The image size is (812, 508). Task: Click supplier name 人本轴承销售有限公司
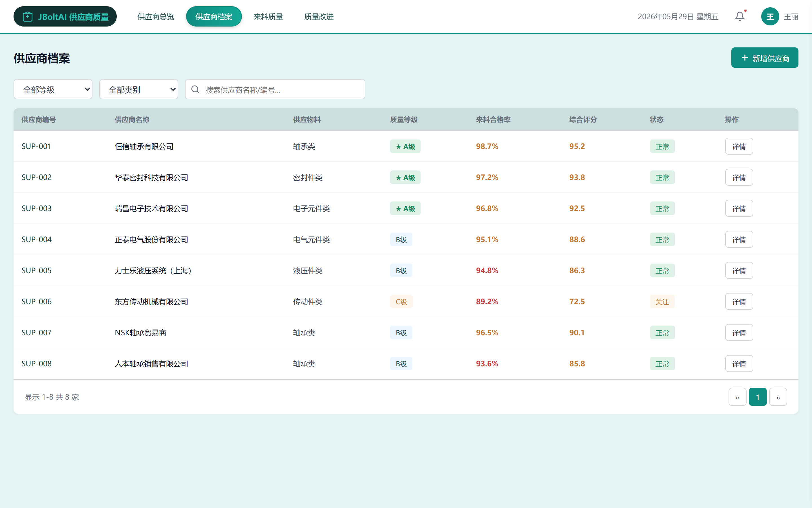[151, 364]
